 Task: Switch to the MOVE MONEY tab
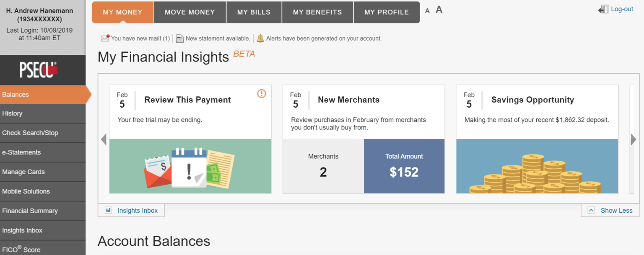(190, 12)
